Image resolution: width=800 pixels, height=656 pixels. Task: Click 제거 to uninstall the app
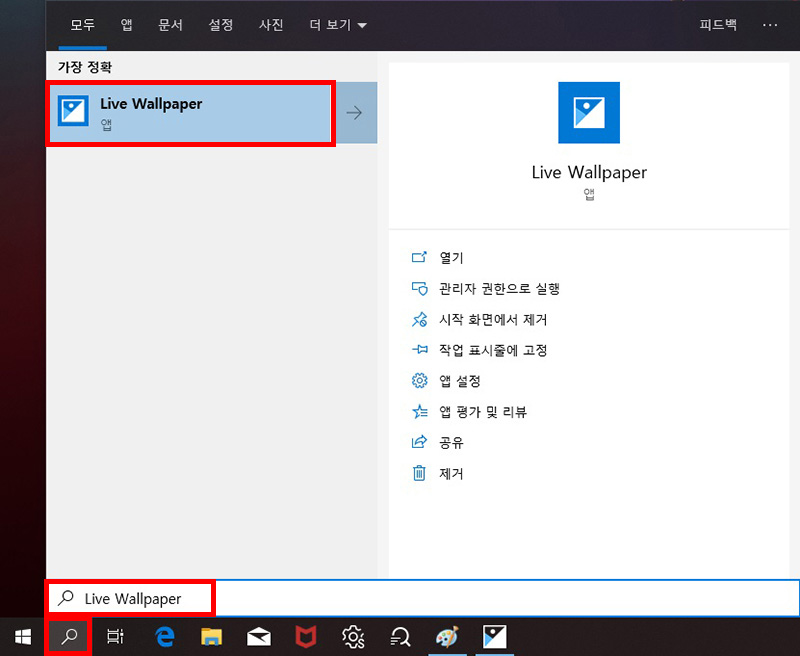(438, 473)
